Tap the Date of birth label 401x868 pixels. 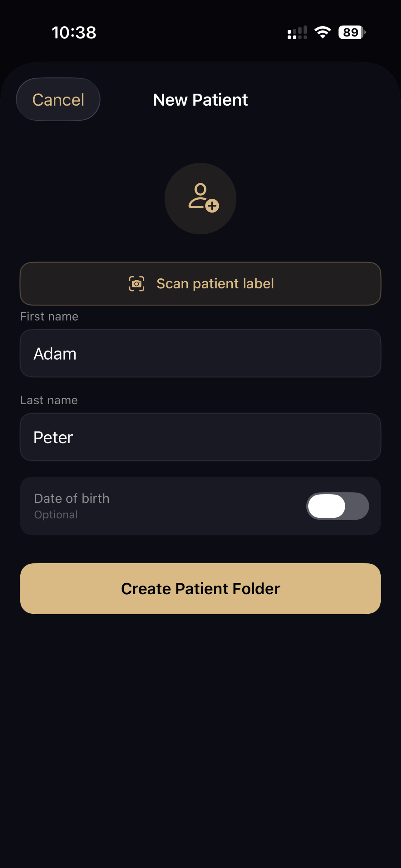pos(72,498)
